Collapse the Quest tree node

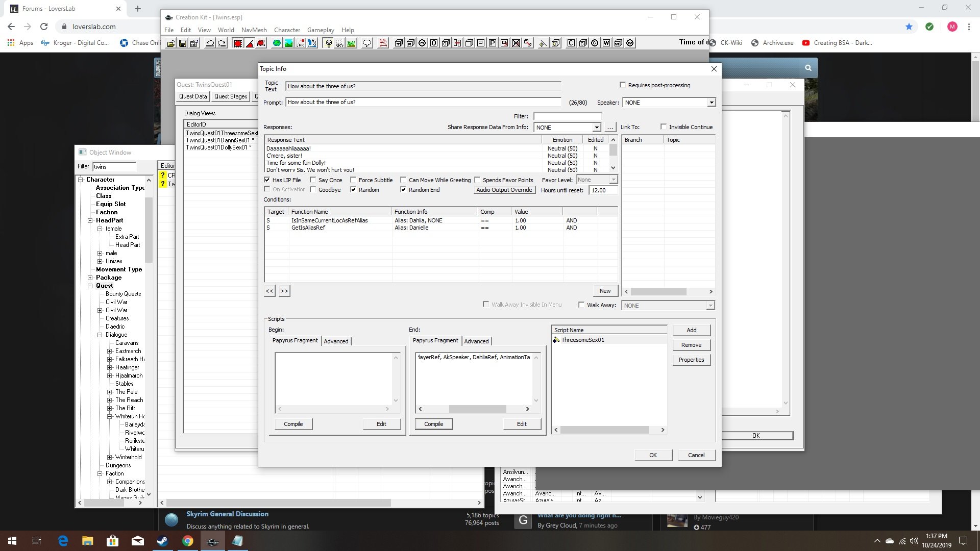pos(90,286)
